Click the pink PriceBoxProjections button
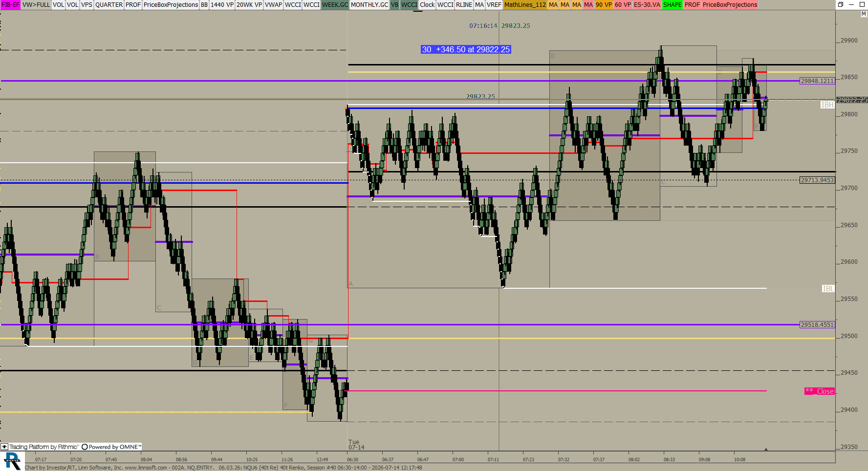The height and width of the screenshot is (471, 868). click(730, 4)
